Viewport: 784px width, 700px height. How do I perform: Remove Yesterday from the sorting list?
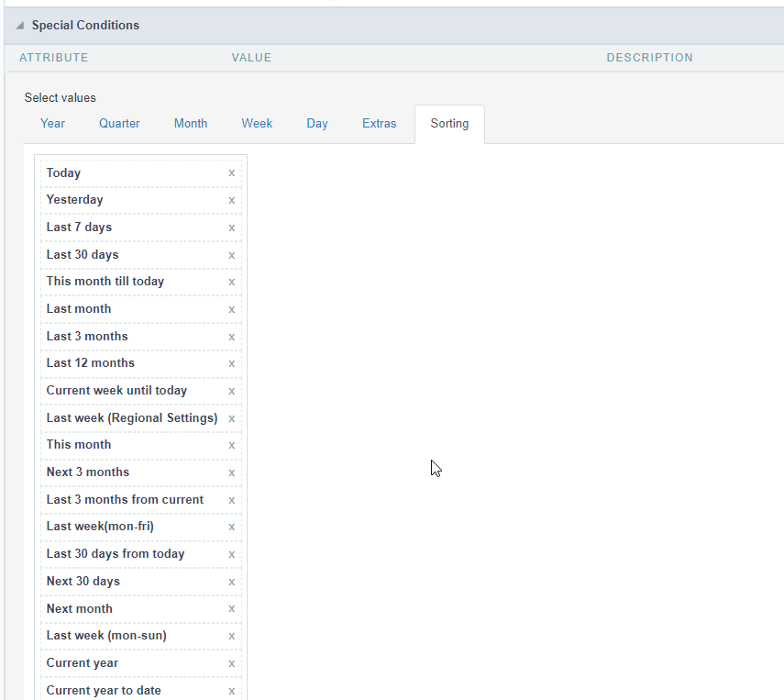(231, 200)
